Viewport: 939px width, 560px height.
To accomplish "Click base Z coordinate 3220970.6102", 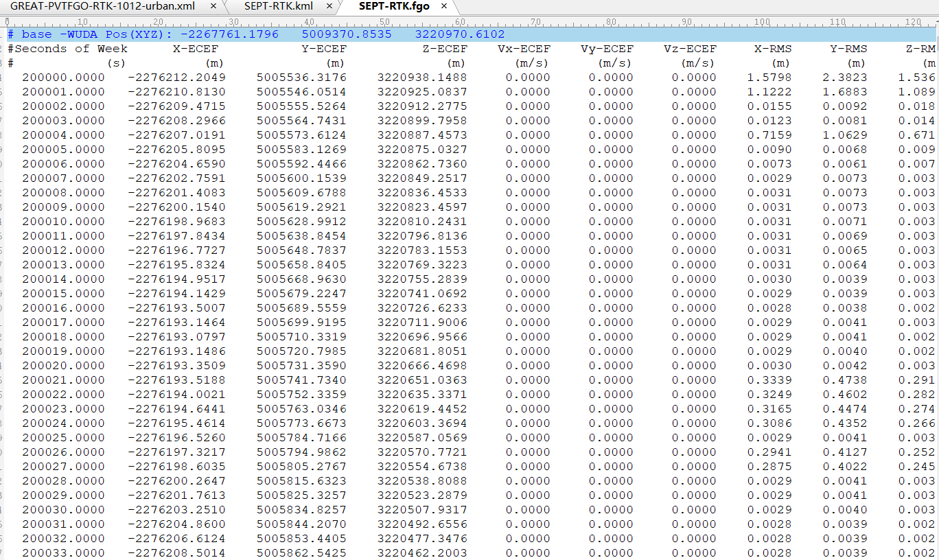I will point(460,34).
